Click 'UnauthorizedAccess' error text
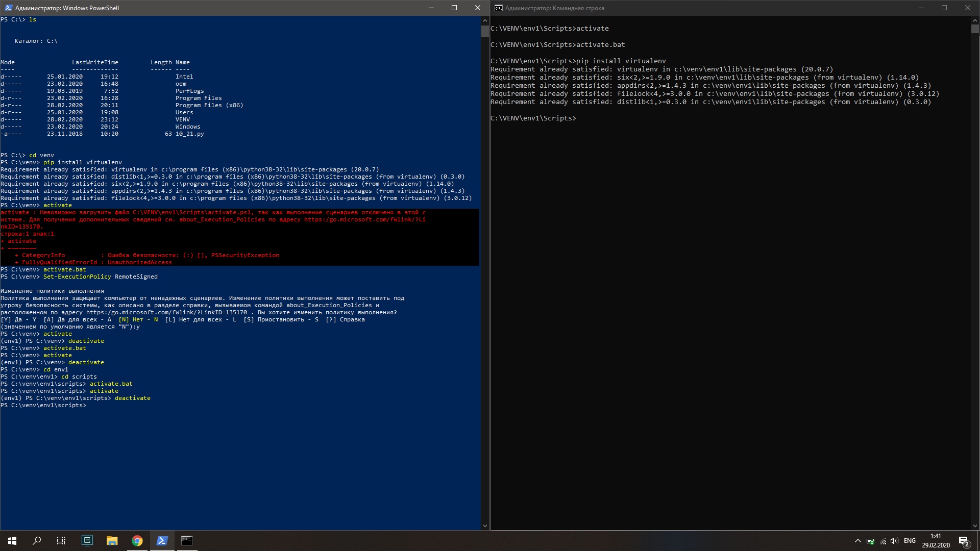980x551 pixels. click(140, 262)
